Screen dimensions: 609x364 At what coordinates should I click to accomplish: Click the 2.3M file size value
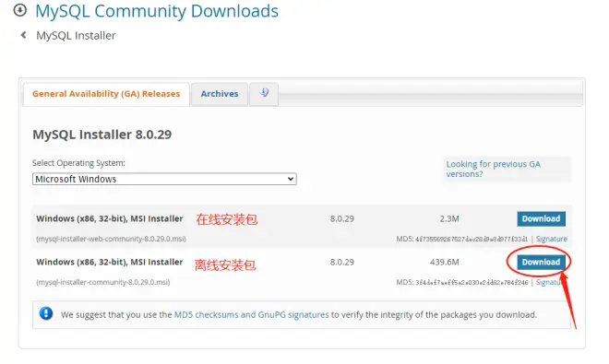(449, 219)
